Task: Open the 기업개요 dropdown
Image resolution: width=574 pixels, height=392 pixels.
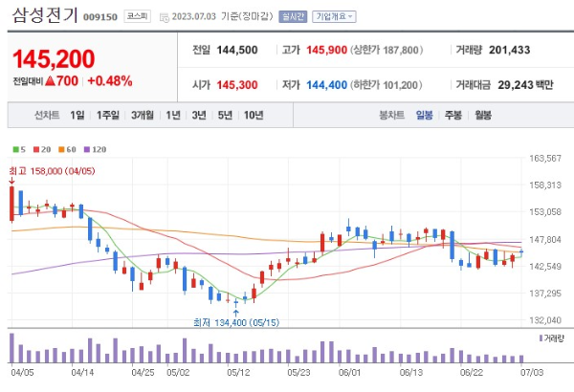Action: tap(334, 16)
